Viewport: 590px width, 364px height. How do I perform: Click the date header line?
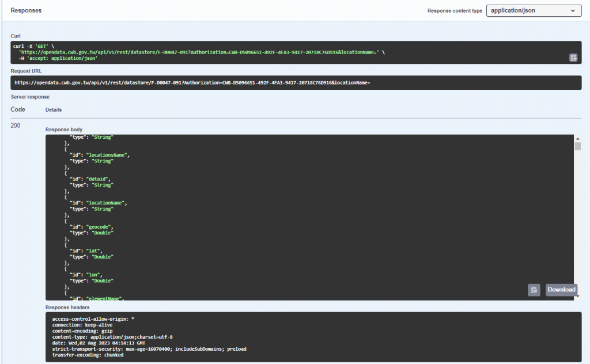[x=98, y=343]
